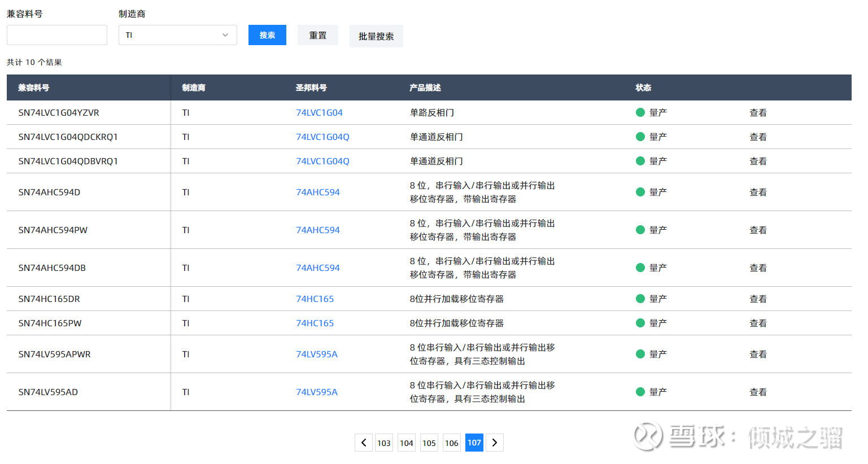Click the previous page arrow in pagination

(x=364, y=443)
